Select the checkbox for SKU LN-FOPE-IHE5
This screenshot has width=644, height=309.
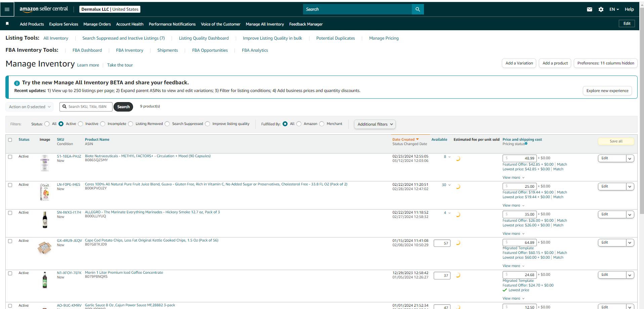(x=10, y=185)
